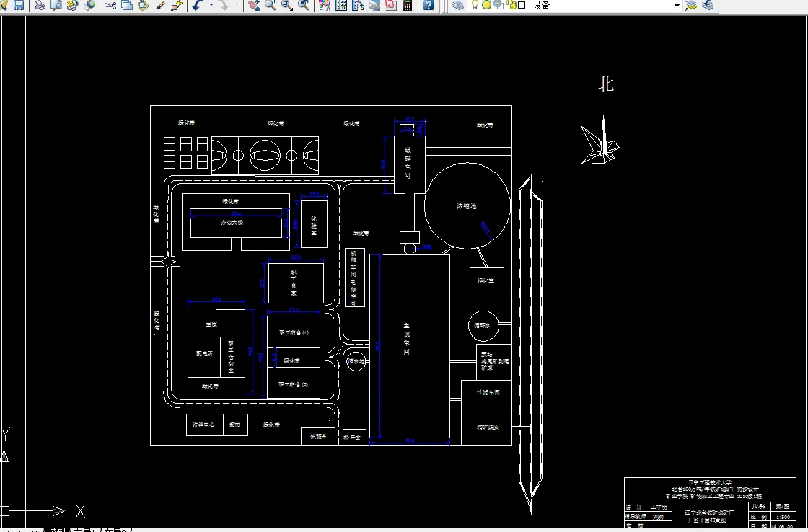Open the Sheet Set Manager icon
This screenshot has width=808, height=532.
pyautogui.click(x=374, y=5)
